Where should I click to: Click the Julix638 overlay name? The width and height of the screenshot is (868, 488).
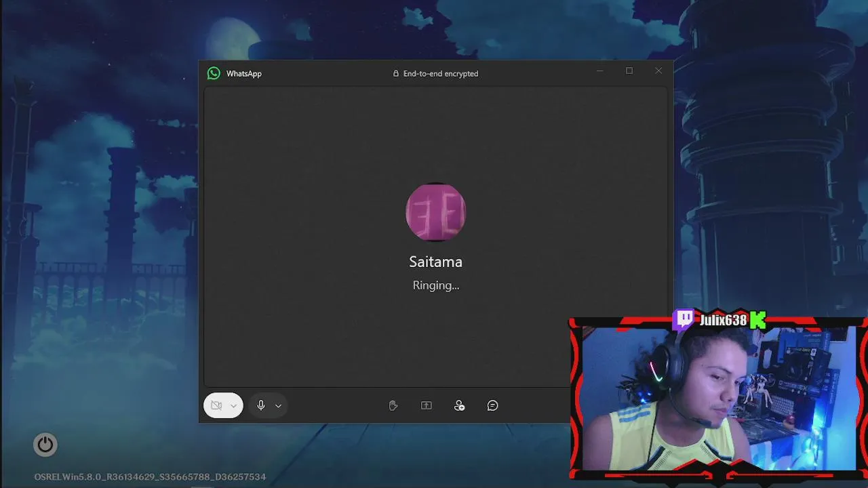tap(724, 321)
